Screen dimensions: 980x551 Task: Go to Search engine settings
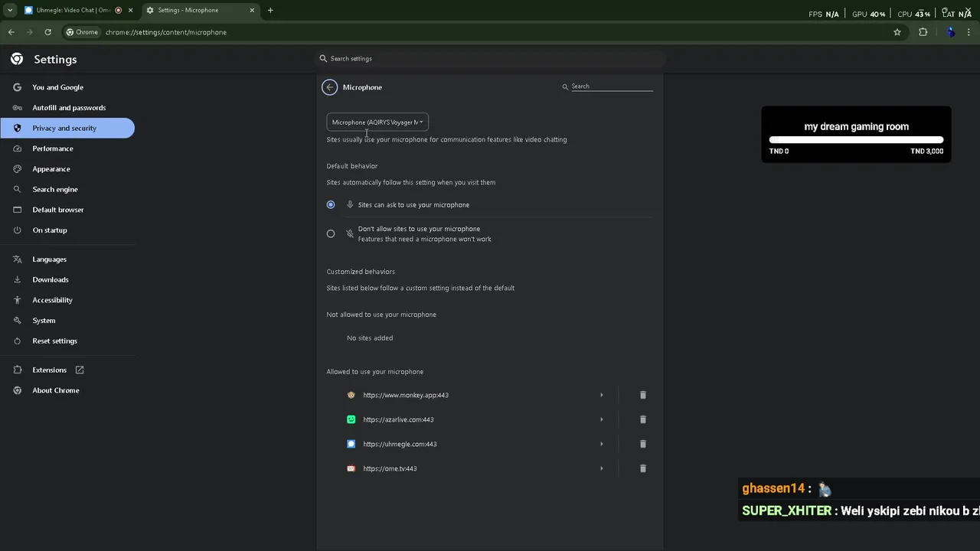click(x=55, y=190)
